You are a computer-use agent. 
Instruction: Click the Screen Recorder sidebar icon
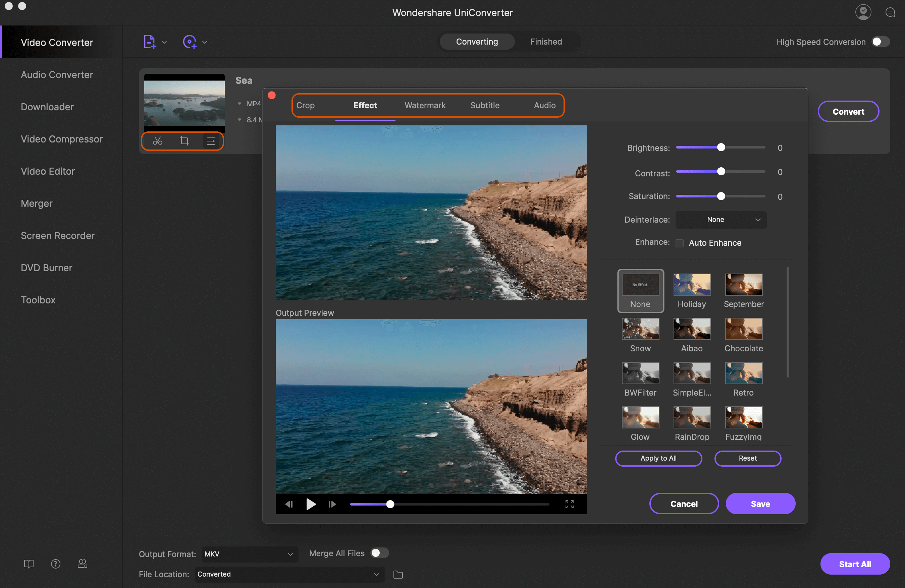57,235
